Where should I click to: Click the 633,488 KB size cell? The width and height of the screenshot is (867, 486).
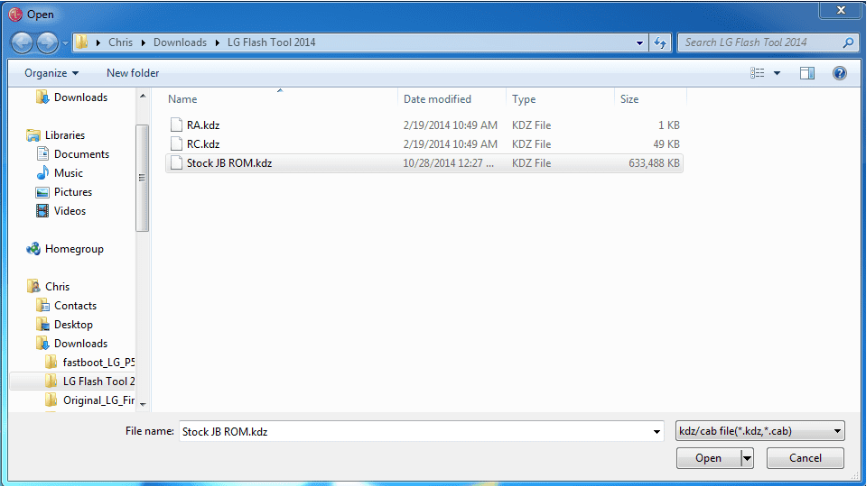coord(654,163)
